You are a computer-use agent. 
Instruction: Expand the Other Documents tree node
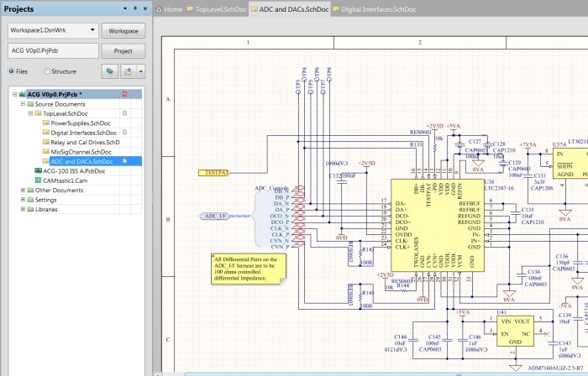pos(24,191)
